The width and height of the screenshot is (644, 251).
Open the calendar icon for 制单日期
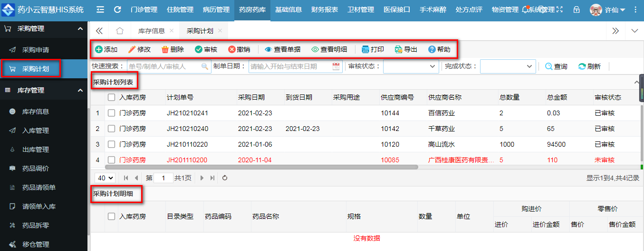(x=336, y=66)
